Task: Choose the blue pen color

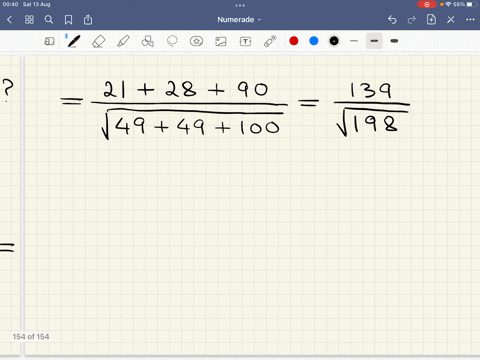Action: point(314,41)
